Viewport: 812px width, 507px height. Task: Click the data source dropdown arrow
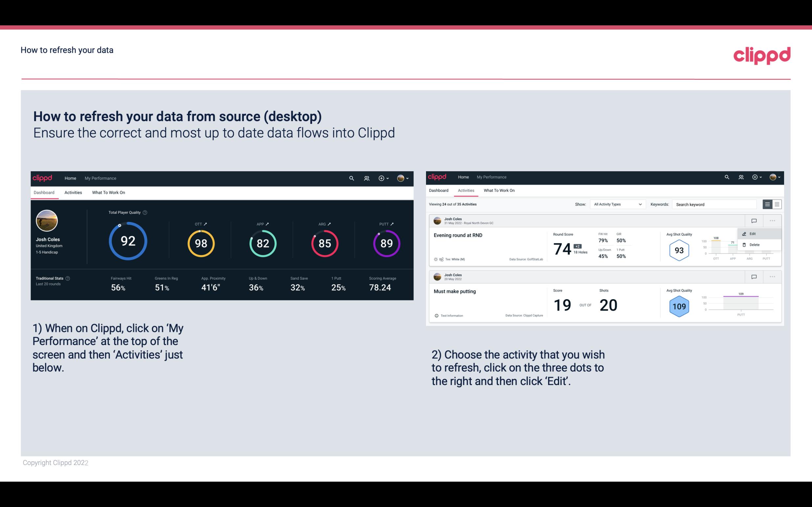click(x=640, y=204)
